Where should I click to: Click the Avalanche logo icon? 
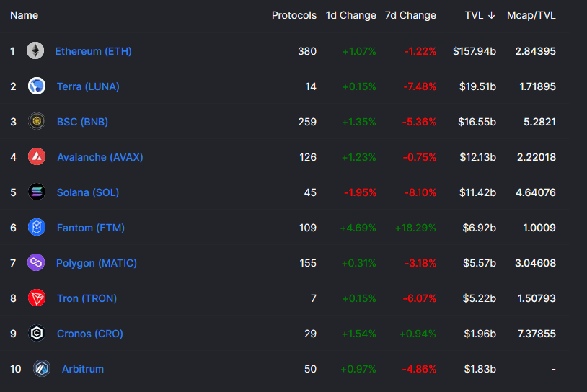pyautogui.click(x=37, y=157)
